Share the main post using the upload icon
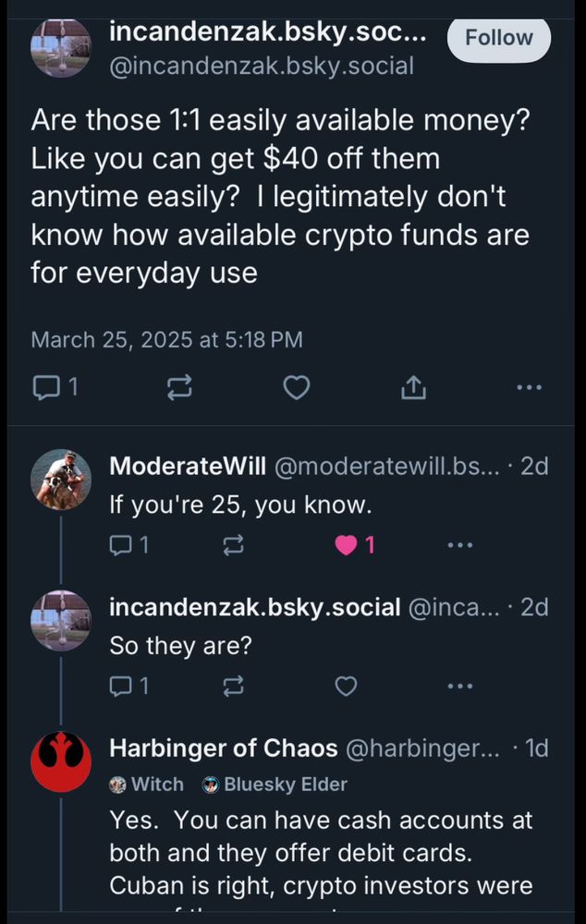This screenshot has height=924, width=586. [413, 387]
